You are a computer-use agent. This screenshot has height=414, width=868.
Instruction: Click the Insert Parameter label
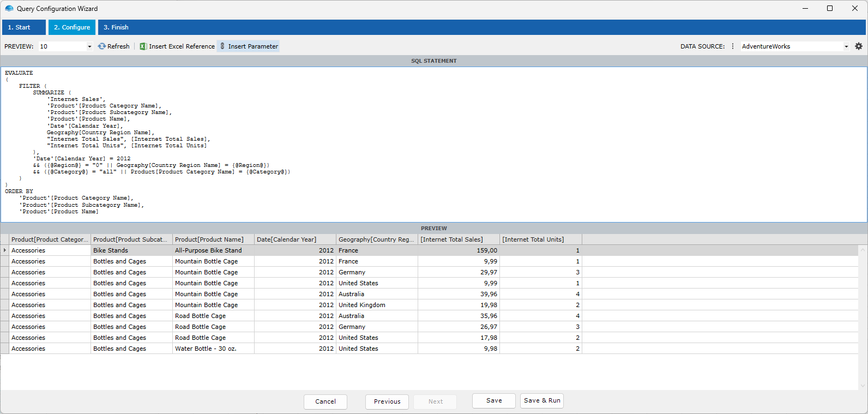point(253,46)
